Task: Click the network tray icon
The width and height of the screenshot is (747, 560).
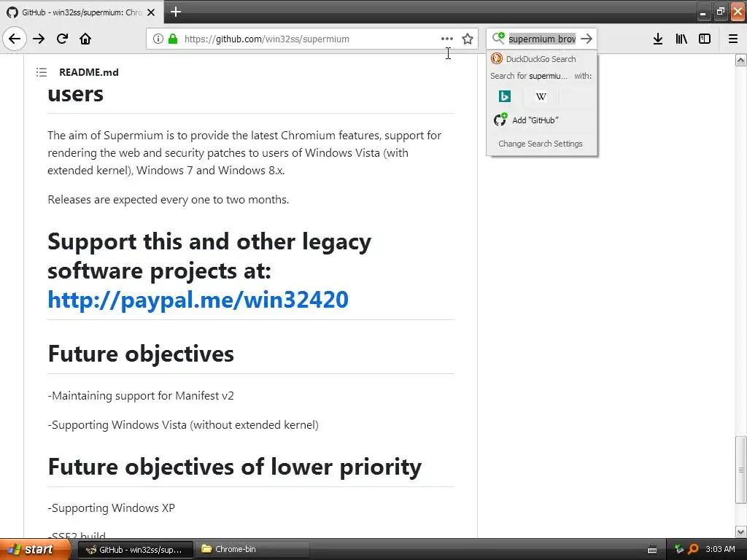Action: [x=679, y=549]
